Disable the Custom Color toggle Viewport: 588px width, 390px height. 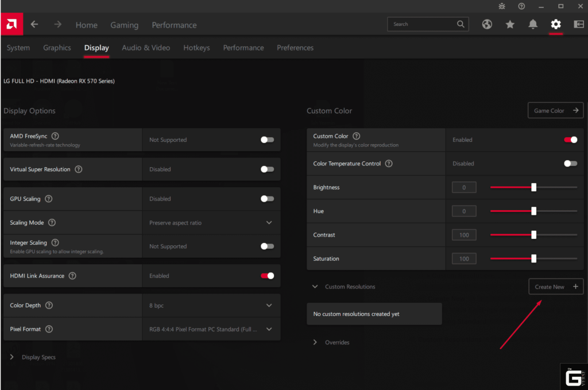point(570,140)
